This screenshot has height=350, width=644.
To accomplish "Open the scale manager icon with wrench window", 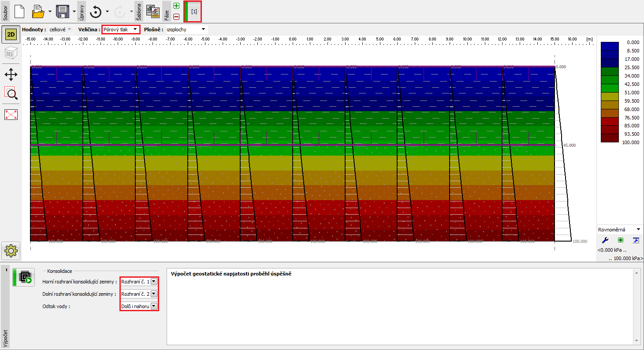I will tap(635, 240).
